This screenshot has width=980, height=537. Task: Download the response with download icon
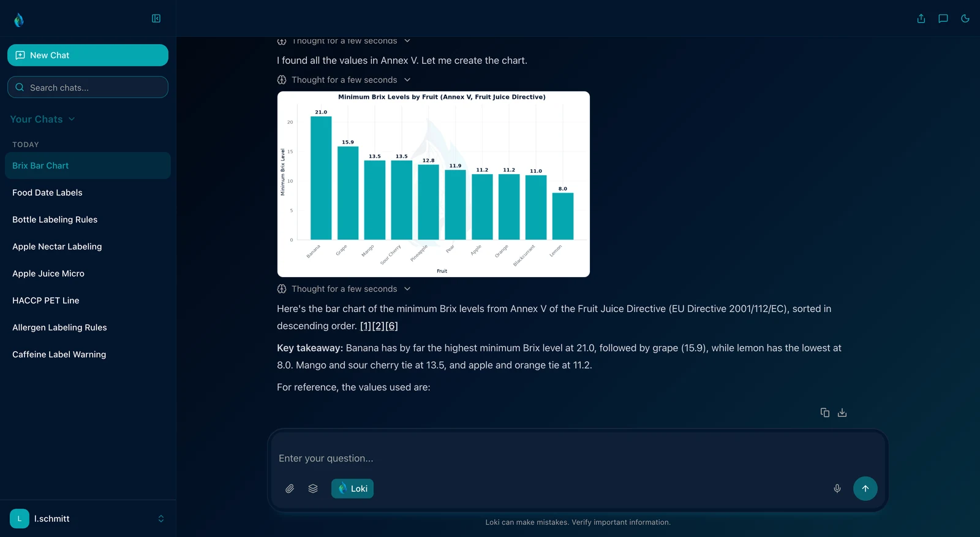tap(842, 413)
